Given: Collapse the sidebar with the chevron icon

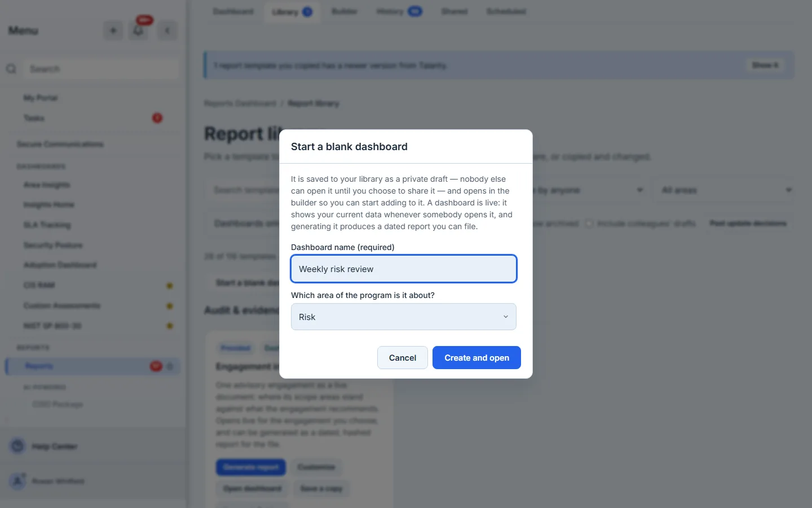Looking at the screenshot, I should (167, 31).
